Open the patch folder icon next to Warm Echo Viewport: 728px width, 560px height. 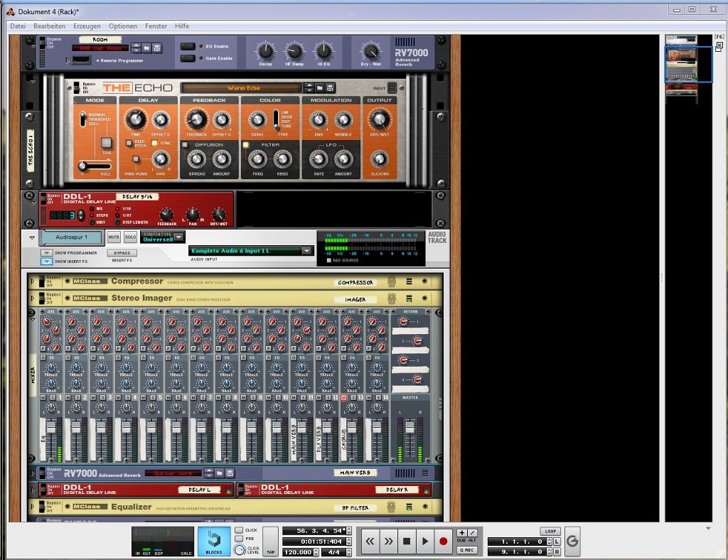coord(318,87)
